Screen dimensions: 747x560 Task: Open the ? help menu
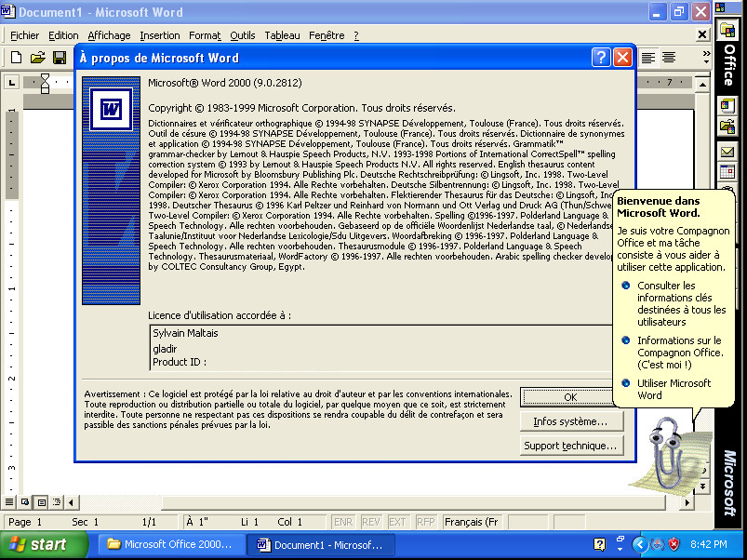(356, 35)
